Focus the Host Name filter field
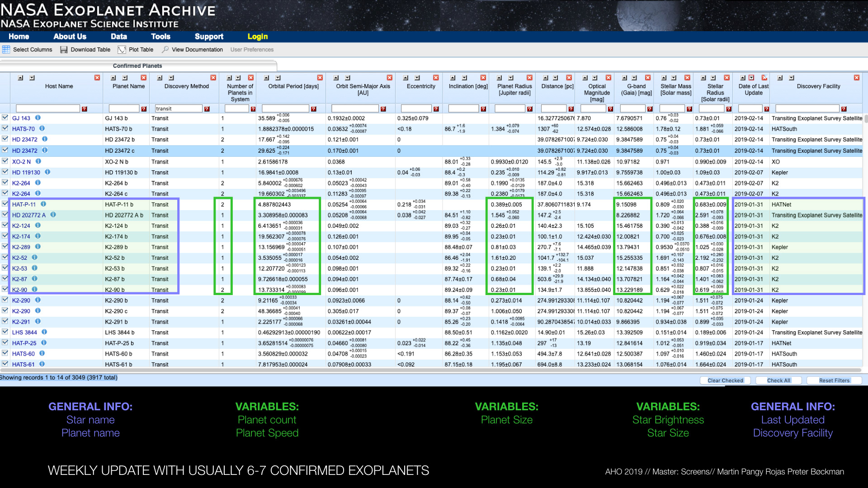Screen dimensions: 868x488 click(x=48, y=108)
